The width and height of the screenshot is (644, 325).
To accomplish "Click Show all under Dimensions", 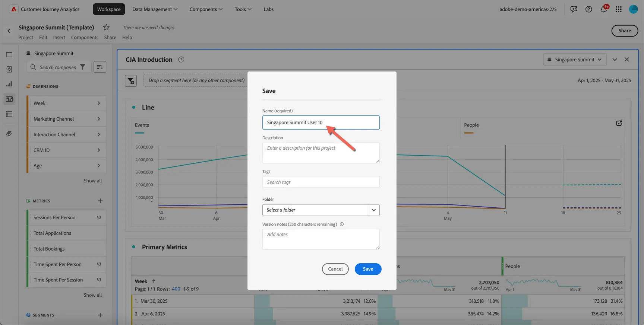I will [92, 181].
